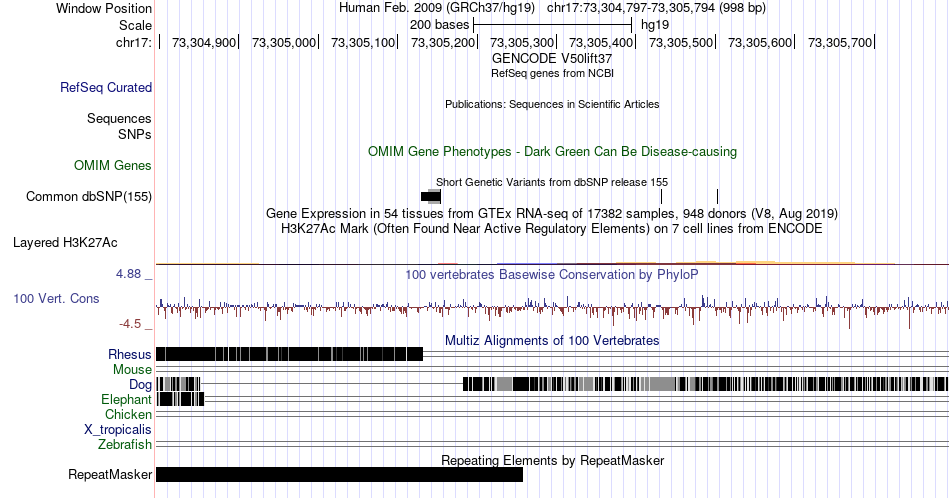Click the Human Feb. 2009 (GRCh37/hg19) assembly text

pyautogui.click(x=437, y=8)
